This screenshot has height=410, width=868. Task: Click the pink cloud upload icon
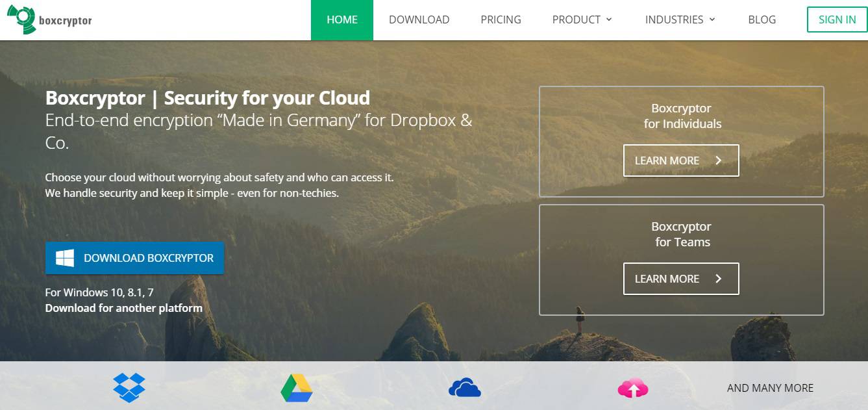tap(633, 388)
